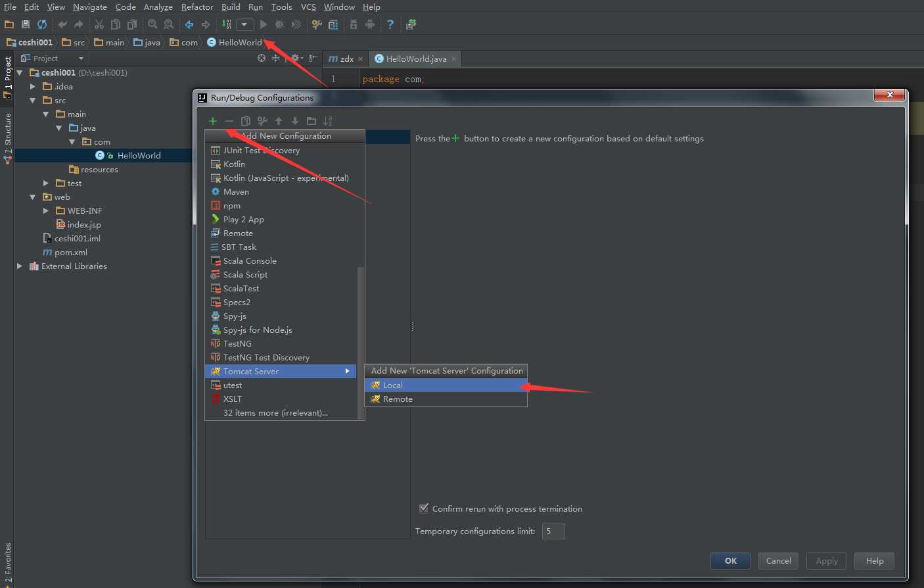924x588 pixels.
Task: Open the Refactor menu
Action: 197,7
